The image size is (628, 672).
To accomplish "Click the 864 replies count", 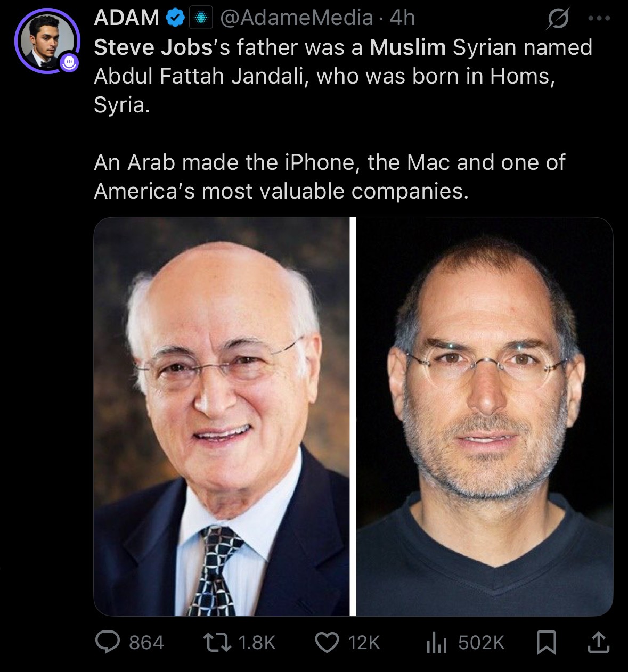I will [x=146, y=643].
